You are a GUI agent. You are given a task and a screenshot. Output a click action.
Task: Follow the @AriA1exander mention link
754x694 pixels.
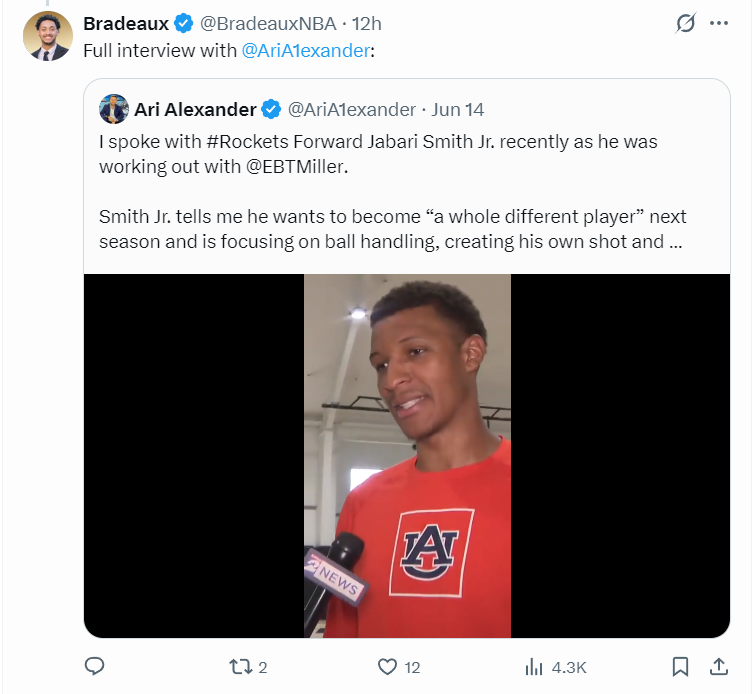coord(305,50)
